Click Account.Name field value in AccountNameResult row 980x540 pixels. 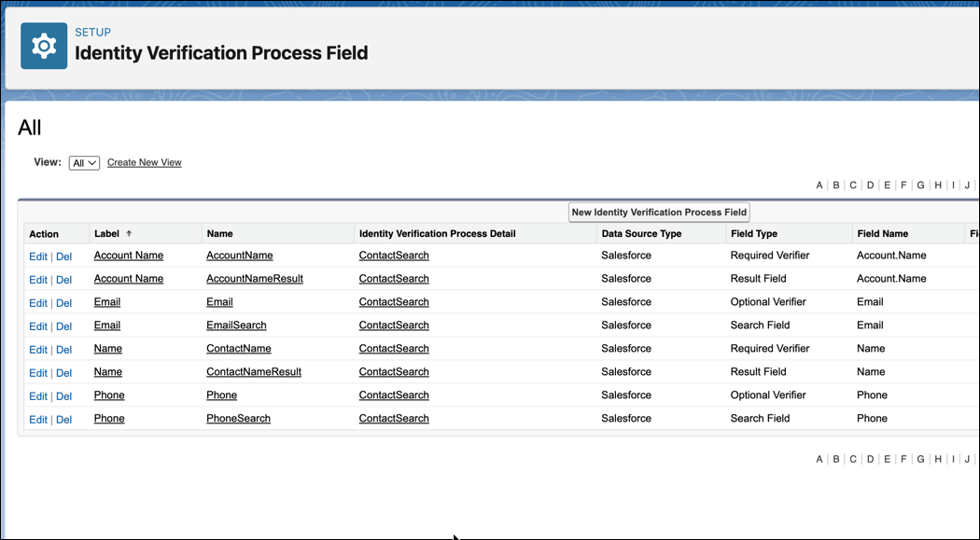pos(891,279)
